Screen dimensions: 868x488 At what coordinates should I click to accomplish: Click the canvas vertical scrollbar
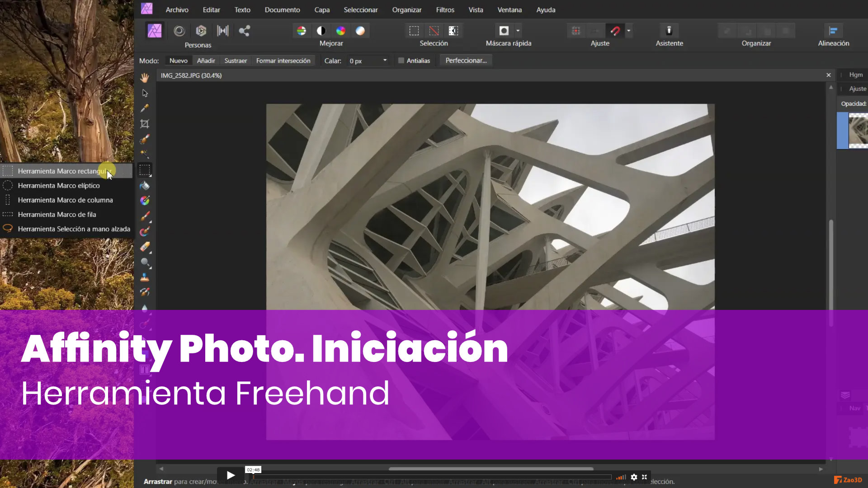[831, 273]
